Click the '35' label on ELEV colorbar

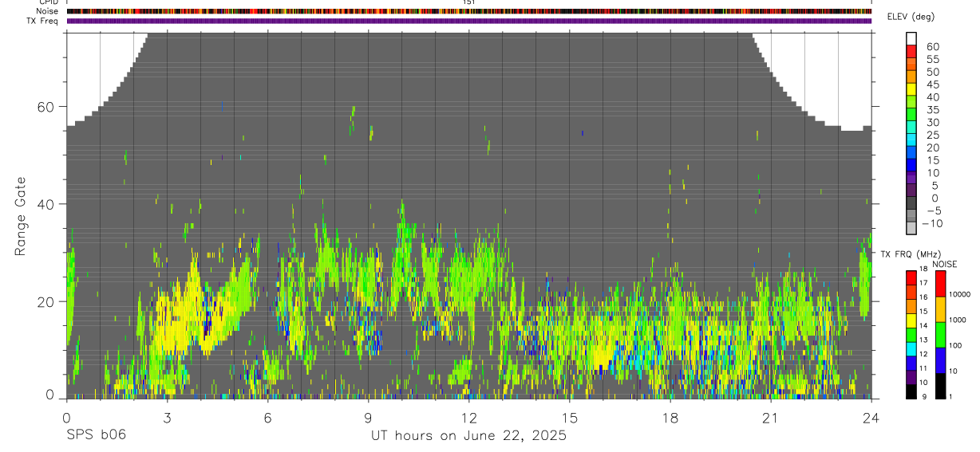point(932,109)
